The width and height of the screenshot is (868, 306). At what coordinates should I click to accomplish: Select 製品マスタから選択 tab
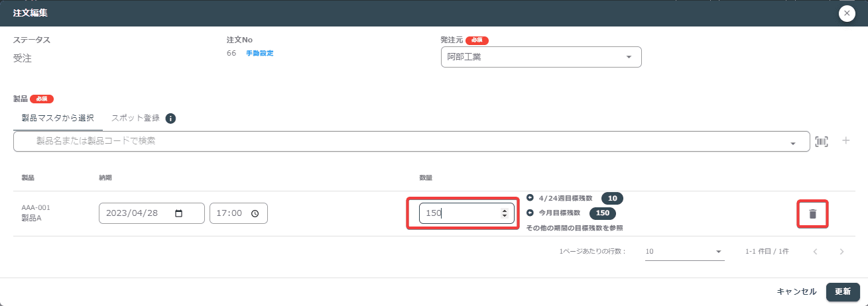tap(58, 118)
